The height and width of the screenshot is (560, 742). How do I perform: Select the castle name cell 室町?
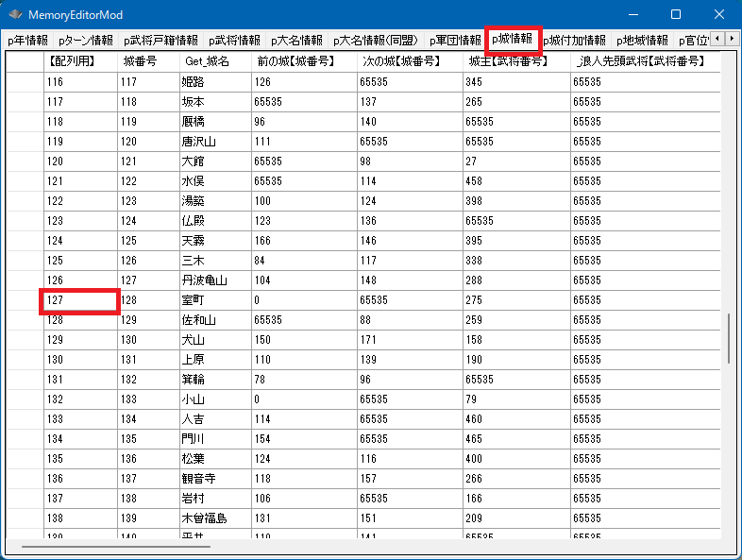click(215, 300)
